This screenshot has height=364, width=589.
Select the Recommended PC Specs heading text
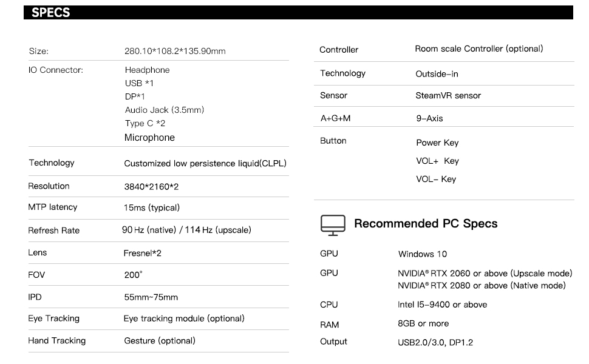pyautogui.click(x=426, y=224)
